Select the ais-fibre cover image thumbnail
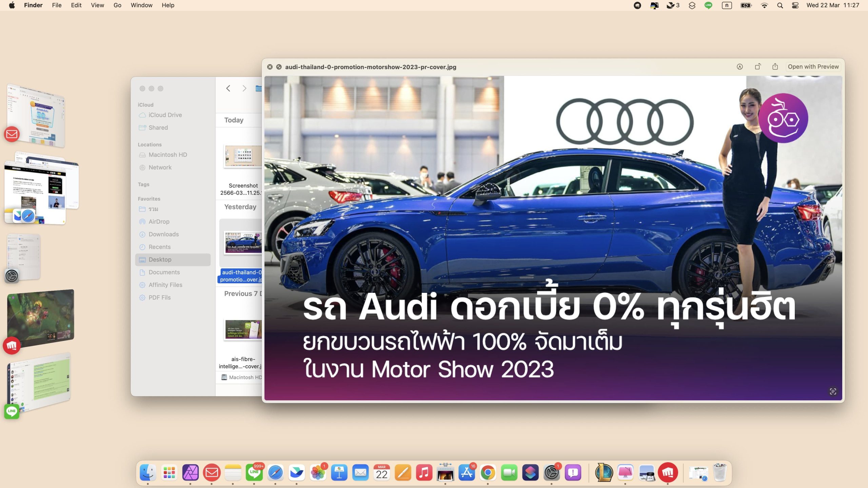 pyautogui.click(x=243, y=329)
